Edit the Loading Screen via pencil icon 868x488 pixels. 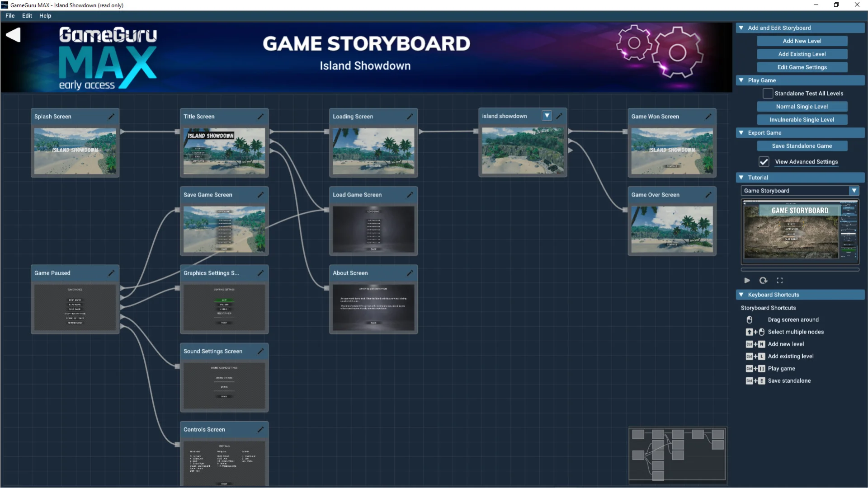pyautogui.click(x=410, y=117)
